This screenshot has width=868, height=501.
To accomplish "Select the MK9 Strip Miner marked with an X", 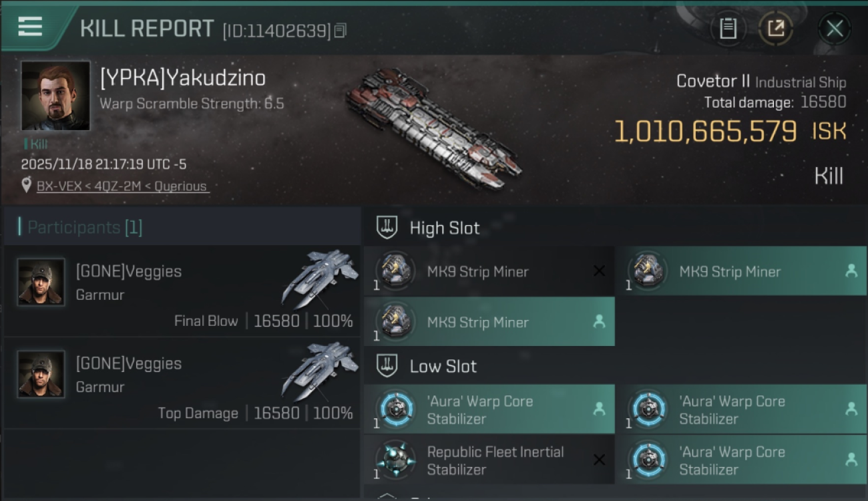I will [x=477, y=271].
